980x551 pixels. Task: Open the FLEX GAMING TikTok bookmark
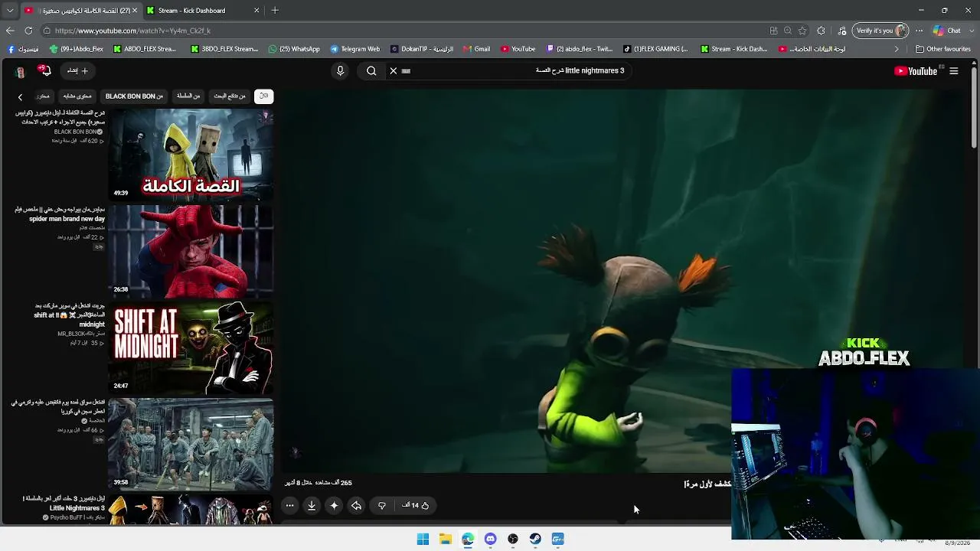coord(655,49)
